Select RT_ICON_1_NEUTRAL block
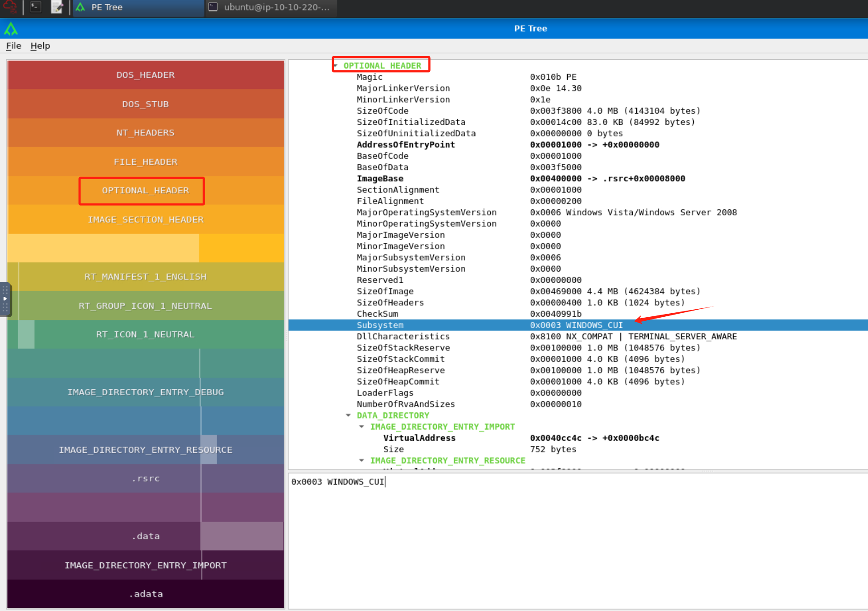The width and height of the screenshot is (868, 611). click(x=145, y=334)
